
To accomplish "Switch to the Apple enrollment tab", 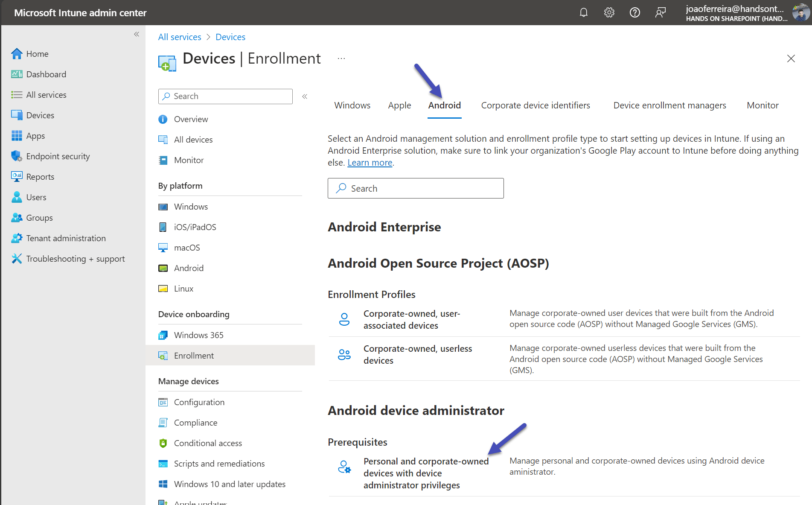I will coord(399,105).
